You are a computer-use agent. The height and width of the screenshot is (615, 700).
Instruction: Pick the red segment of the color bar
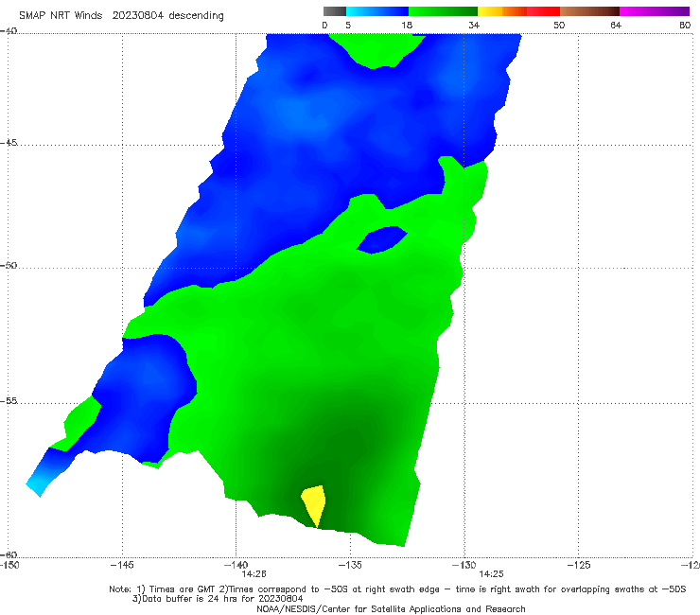coord(543,11)
